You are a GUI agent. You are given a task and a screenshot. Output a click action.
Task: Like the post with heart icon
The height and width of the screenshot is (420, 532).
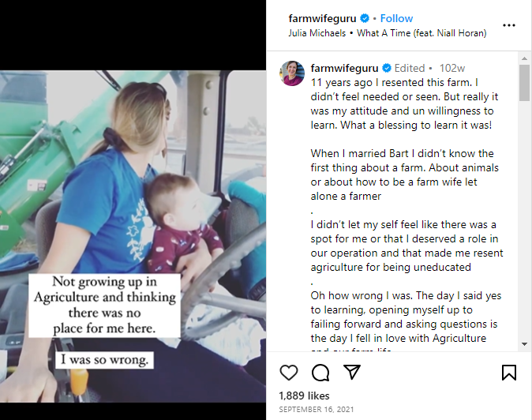click(290, 372)
